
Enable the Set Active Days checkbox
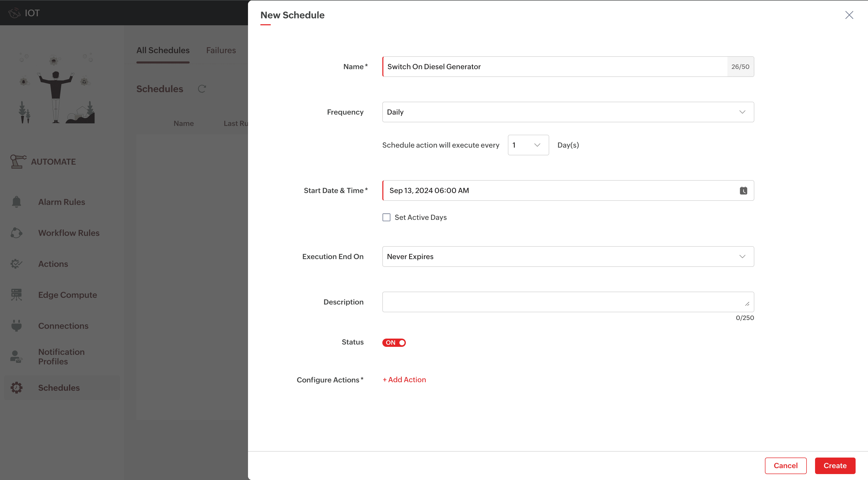click(x=386, y=218)
